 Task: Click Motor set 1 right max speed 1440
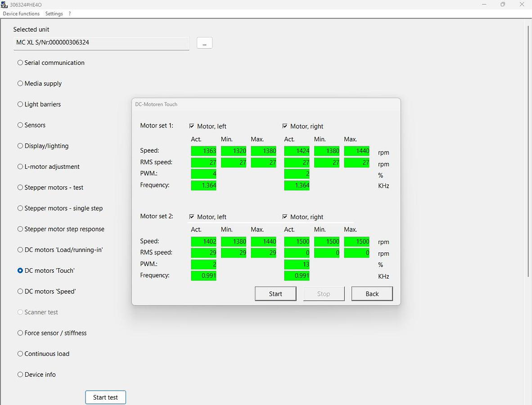(356, 151)
